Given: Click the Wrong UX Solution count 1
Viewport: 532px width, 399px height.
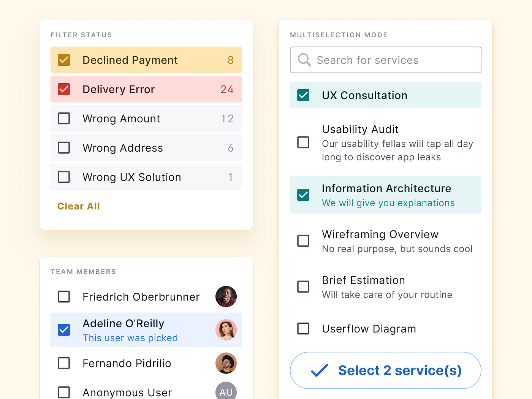Looking at the screenshot, I should pyautogui.click(x=231, y=177).
